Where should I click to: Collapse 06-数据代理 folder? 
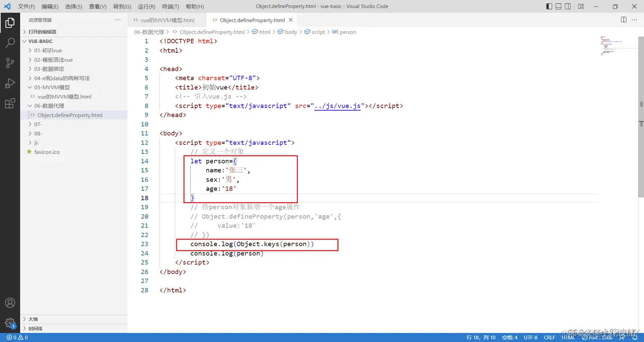point(74,106)
